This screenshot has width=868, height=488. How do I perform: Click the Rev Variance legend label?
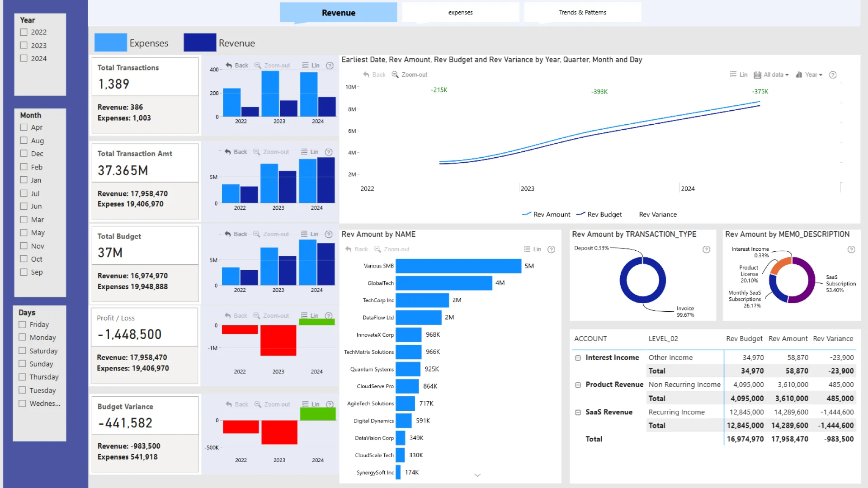pos(658,215)
